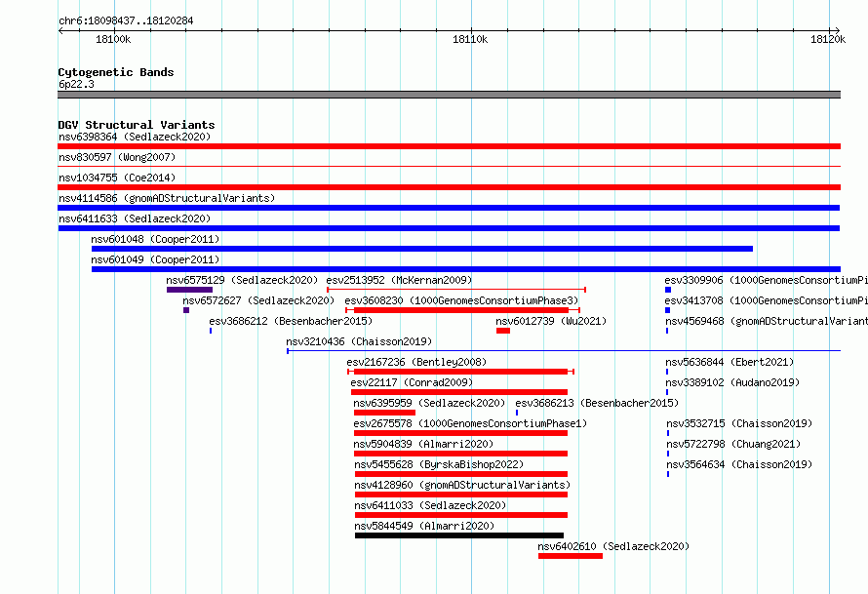Click the nsv6398364 (Sedlazeck2020) variant label
The height and width of the screenshot is (594, 868).
[135, 137]
